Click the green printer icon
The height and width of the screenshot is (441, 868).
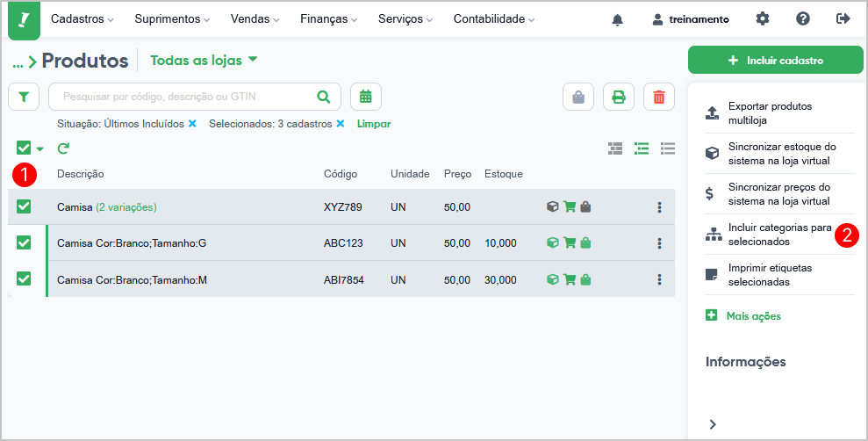point(618,97)
